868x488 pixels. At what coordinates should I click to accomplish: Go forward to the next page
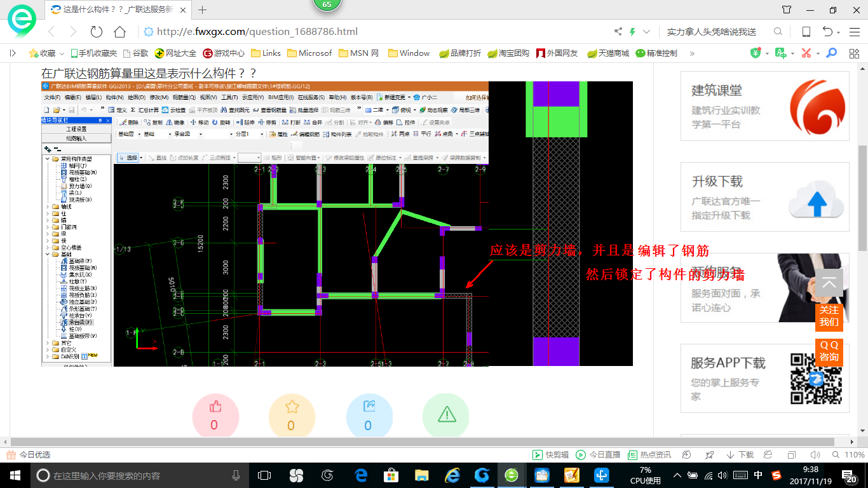[73, 32]
